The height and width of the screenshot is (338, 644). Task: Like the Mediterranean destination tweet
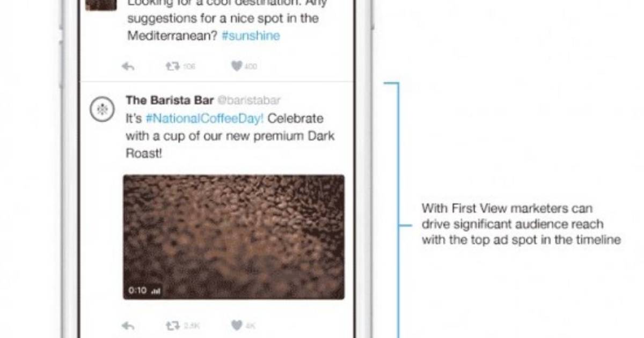coord(237,67)
